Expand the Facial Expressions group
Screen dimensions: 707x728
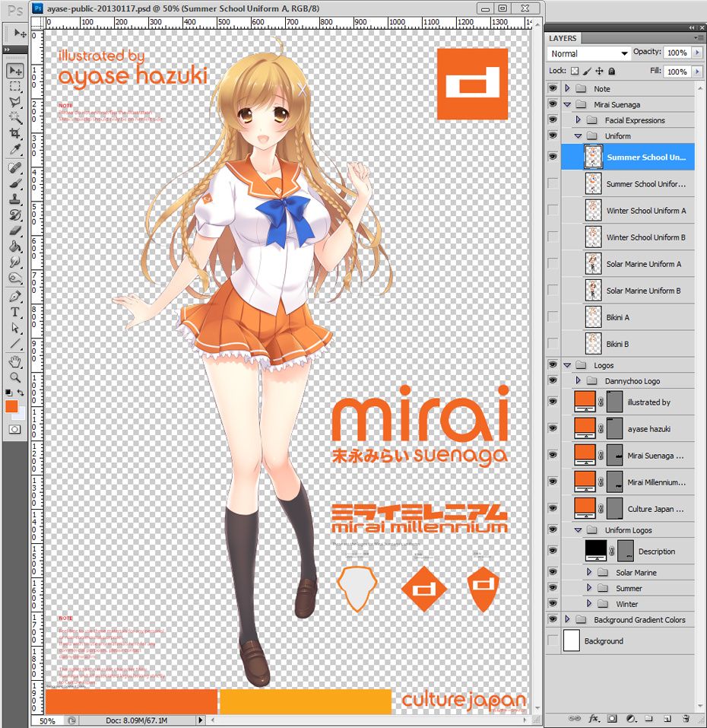click(x=579, y=120)
